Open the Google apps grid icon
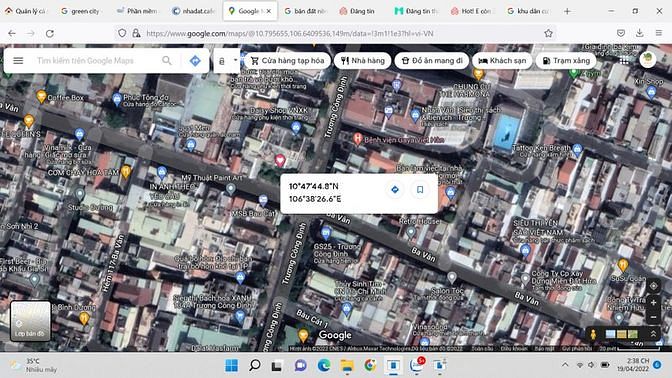The width and height of the screenshot is (672, 378). pos(624,60)
